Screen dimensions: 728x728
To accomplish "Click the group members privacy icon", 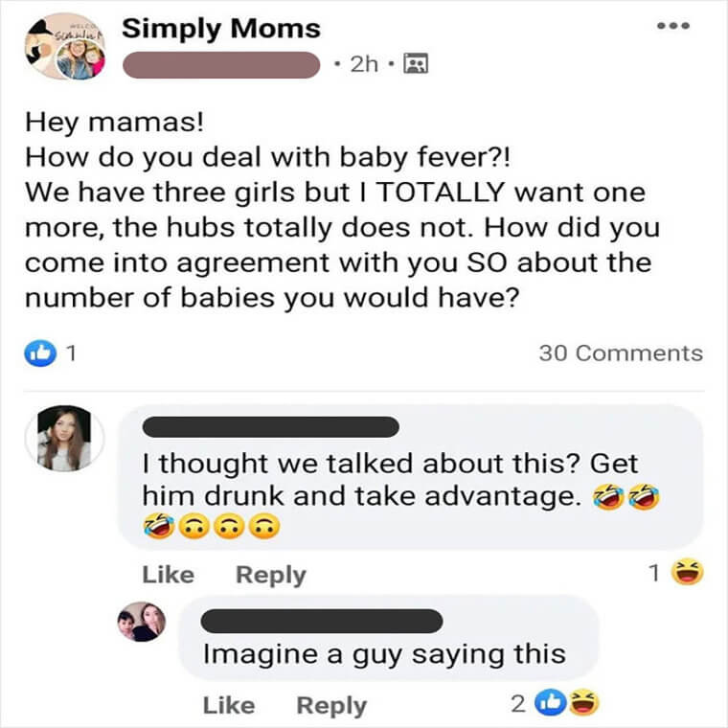I will 416,63.
